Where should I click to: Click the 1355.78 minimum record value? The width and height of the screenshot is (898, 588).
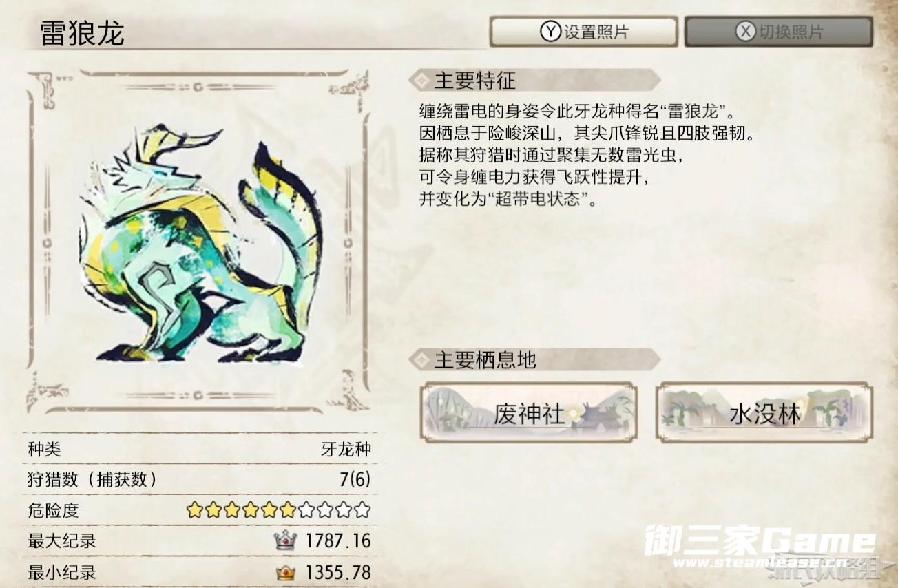tap(338, 572)
